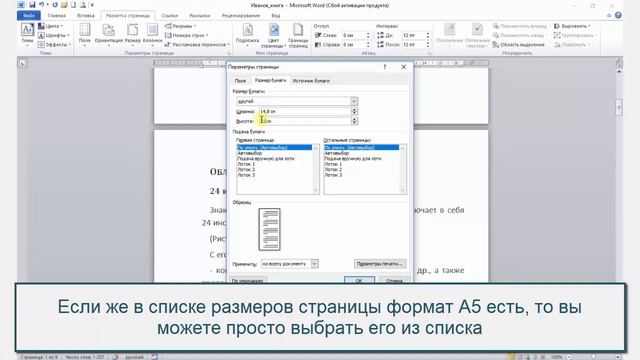The image size is (640, 360).
Task: Select Подача вручную in Остальные страницы list
Action: tap(353, 158)
